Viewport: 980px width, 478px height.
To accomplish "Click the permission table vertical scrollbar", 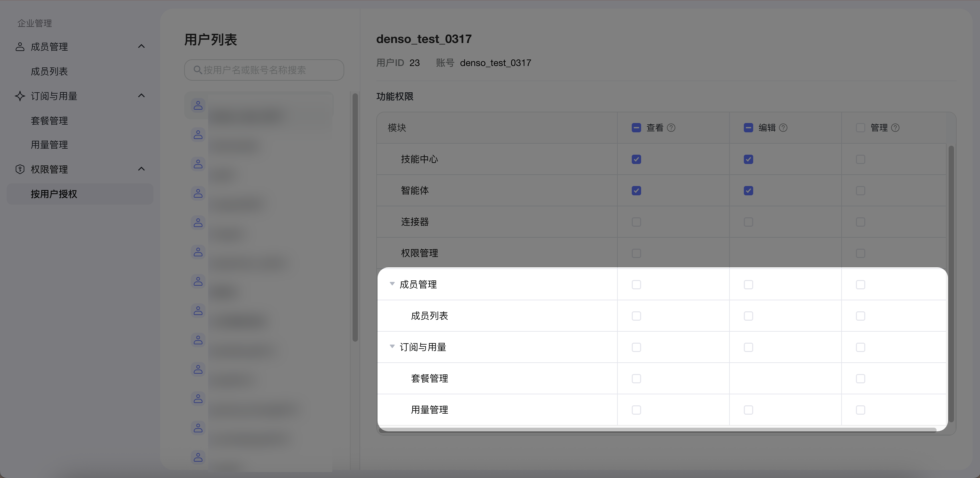I will [951, 284].
